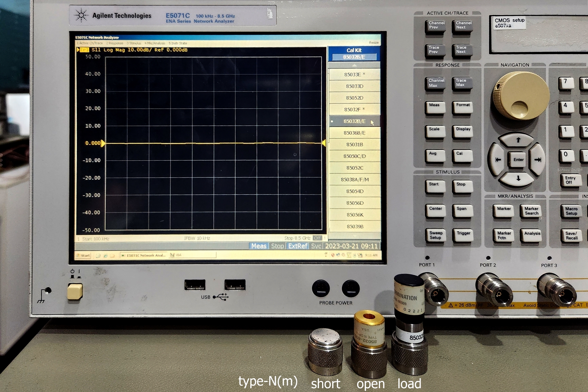Click red shield icon in system tray
588x392 pixels.
(x=333, y=255)
